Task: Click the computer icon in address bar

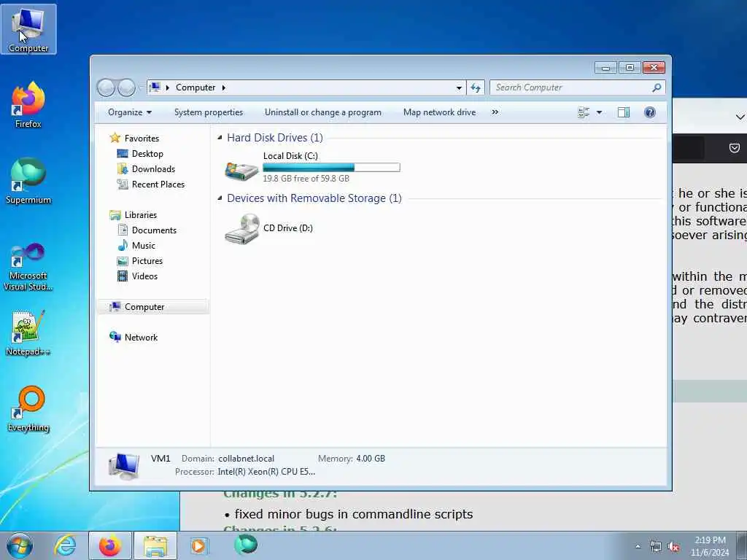Action: coord(155,87)
